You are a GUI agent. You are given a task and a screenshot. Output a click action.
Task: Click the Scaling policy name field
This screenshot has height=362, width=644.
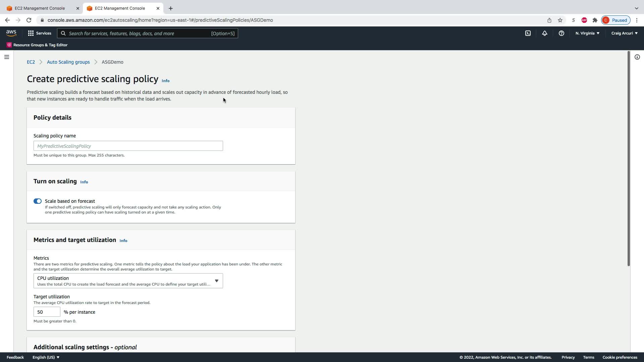tap(128, 146)
